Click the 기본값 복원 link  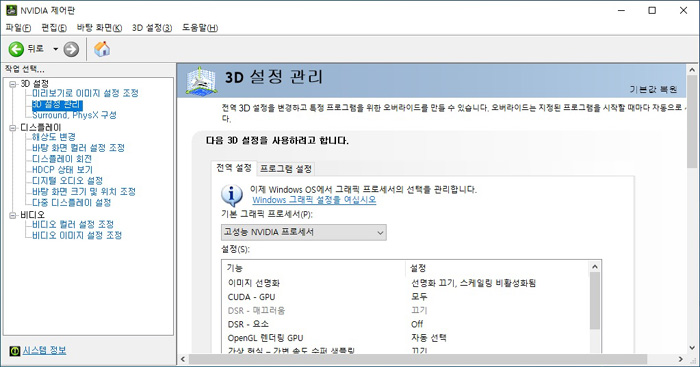click(653, 89)
